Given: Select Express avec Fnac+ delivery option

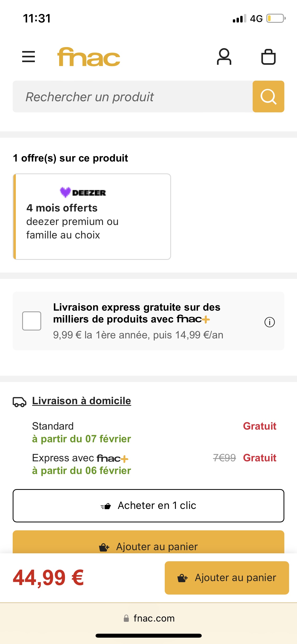Looking at the screenshot, I should coord(154,464).
